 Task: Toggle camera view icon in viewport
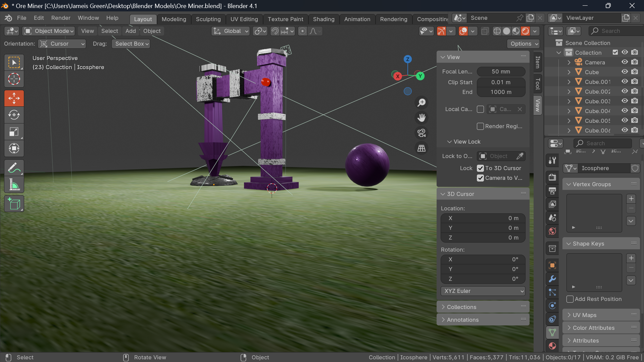click(x=422, y=133)
